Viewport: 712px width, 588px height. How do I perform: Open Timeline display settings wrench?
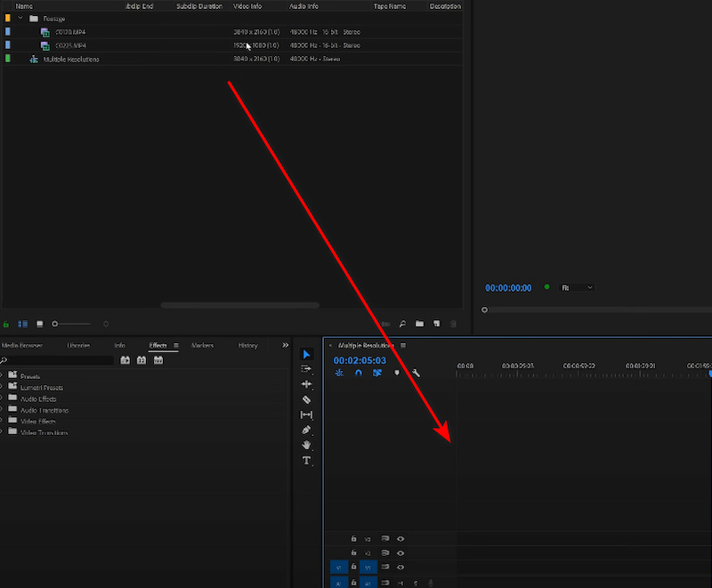coord(416,373)
